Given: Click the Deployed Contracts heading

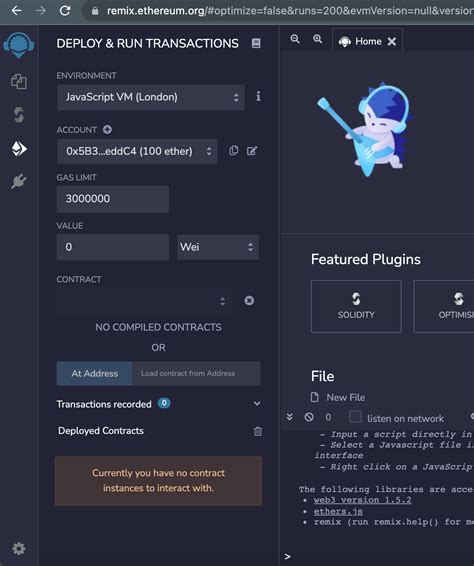Looking at the screenshot, I should (101, 431).
